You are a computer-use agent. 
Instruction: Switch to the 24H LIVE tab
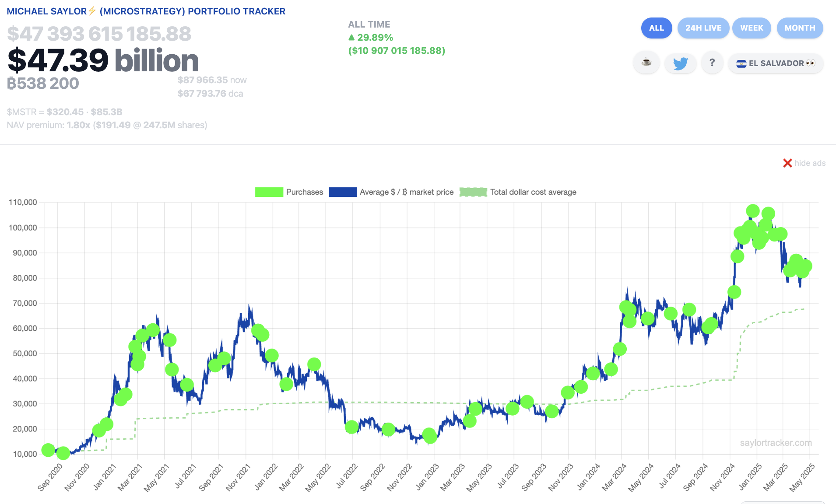[703, 28]
